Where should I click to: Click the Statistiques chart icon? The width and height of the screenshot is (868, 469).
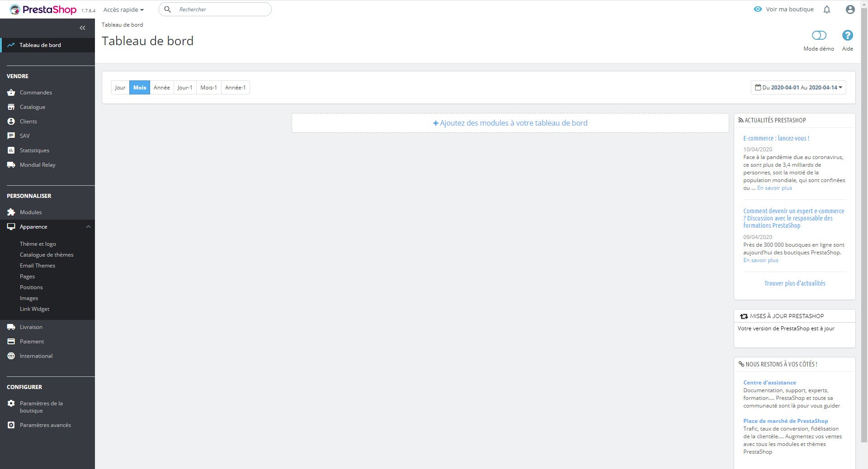[11, 150]
